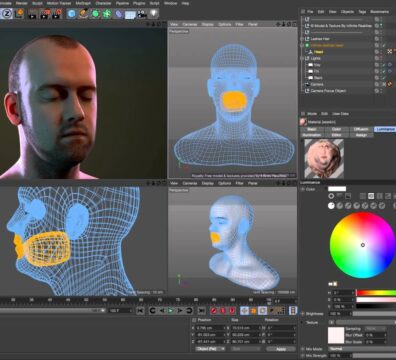Add a light with the bulb icon

coord(153,13)
